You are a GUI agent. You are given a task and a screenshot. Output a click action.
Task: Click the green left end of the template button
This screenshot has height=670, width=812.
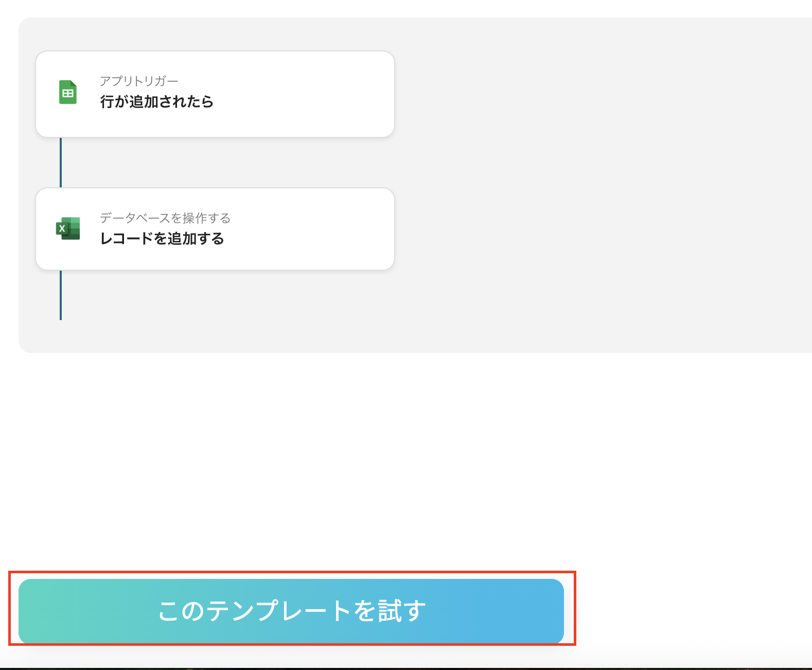[46, 611]
